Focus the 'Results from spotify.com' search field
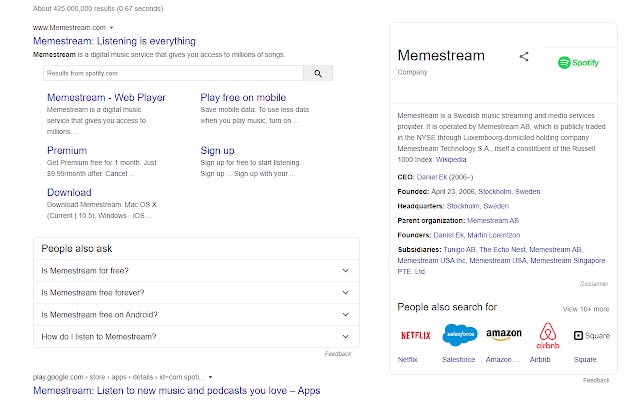640x400 pixels. [173, 73]
